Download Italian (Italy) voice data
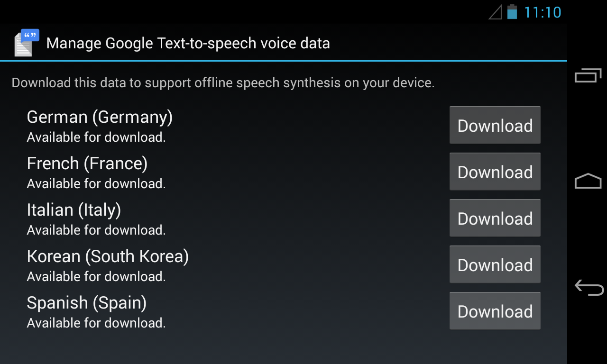 point(495,218)
